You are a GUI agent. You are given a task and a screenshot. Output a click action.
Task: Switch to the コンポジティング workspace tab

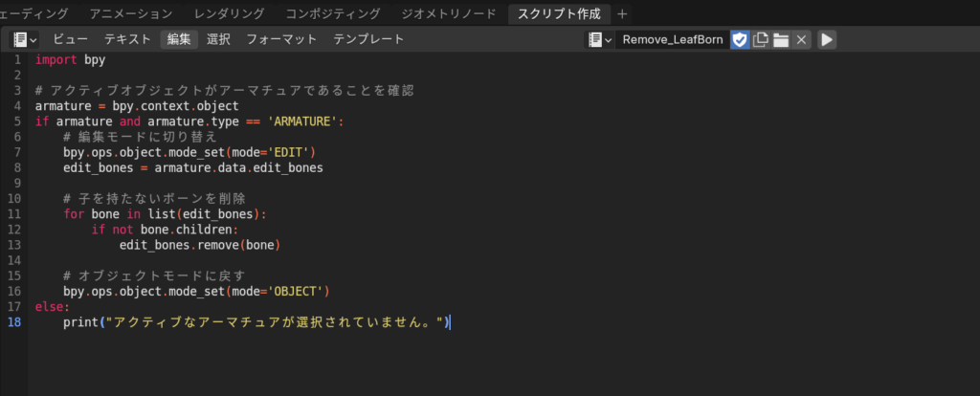[x=332, y=13]
